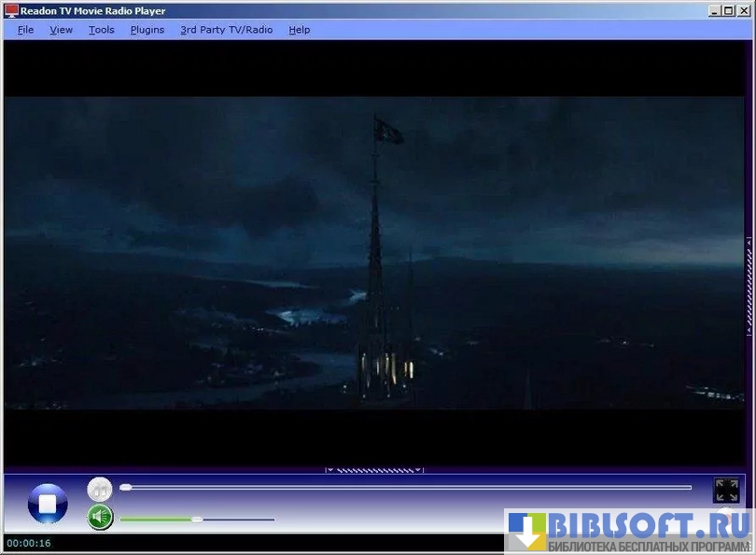Open the 3rd Party TV/Radio menu
The height and width of the screenshot is (555, 756).
click(227, 30)
